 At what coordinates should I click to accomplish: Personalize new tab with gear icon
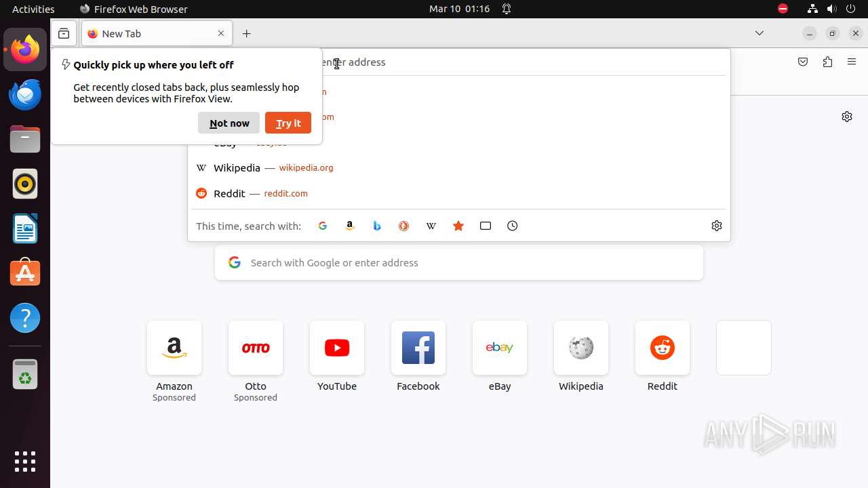pyautogui.click(x=847, y=117)
